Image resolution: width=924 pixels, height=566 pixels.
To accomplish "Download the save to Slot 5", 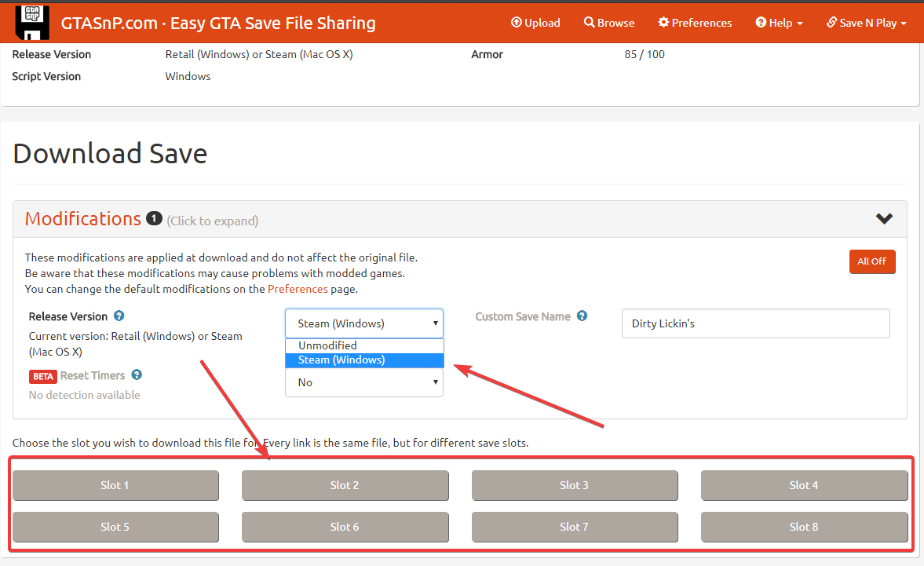I will pos(115,527).
